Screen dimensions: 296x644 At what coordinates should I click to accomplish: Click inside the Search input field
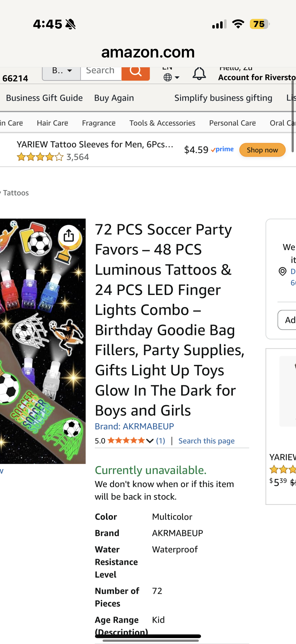pyautogui.click(x=100, y=71)
